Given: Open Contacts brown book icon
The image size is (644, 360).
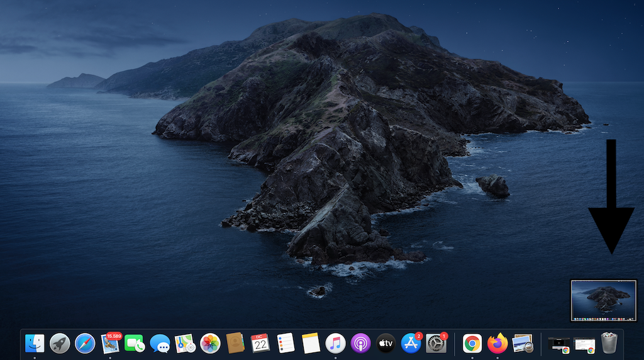Looking at the screenshot, I should (235, 343).
